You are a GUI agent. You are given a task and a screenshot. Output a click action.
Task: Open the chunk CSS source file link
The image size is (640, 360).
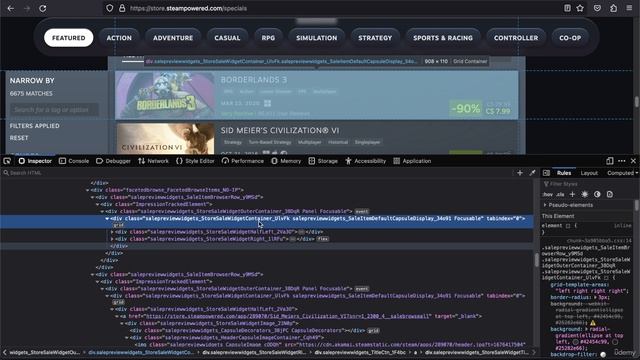pos(599,241)
